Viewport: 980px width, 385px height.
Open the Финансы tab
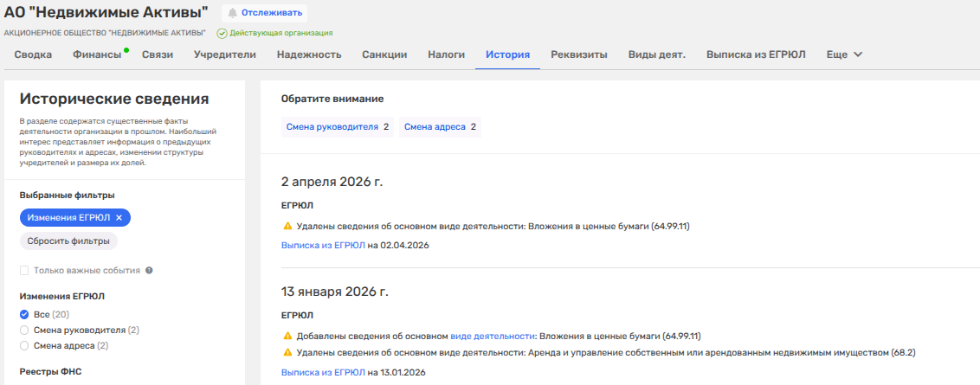point(96,55)
